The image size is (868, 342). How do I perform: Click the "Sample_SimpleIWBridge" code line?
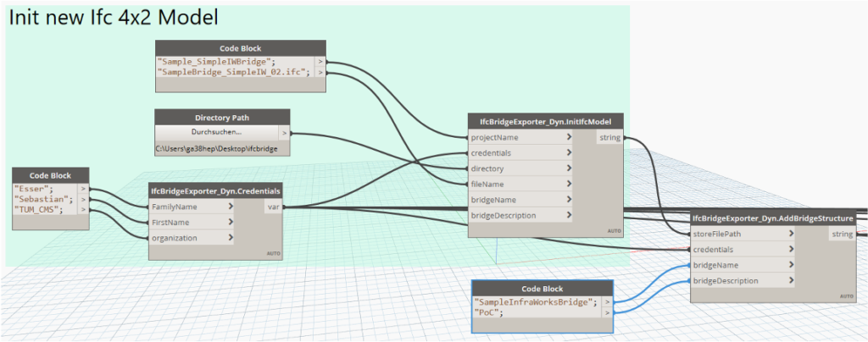tap(216, 62)
